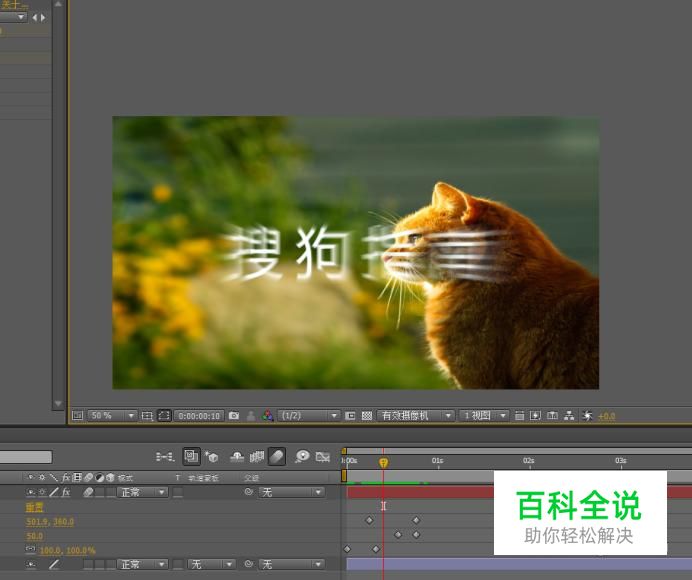Open the Composition Flowchart icon
This screenshot has width=692, height=580.
569,415
